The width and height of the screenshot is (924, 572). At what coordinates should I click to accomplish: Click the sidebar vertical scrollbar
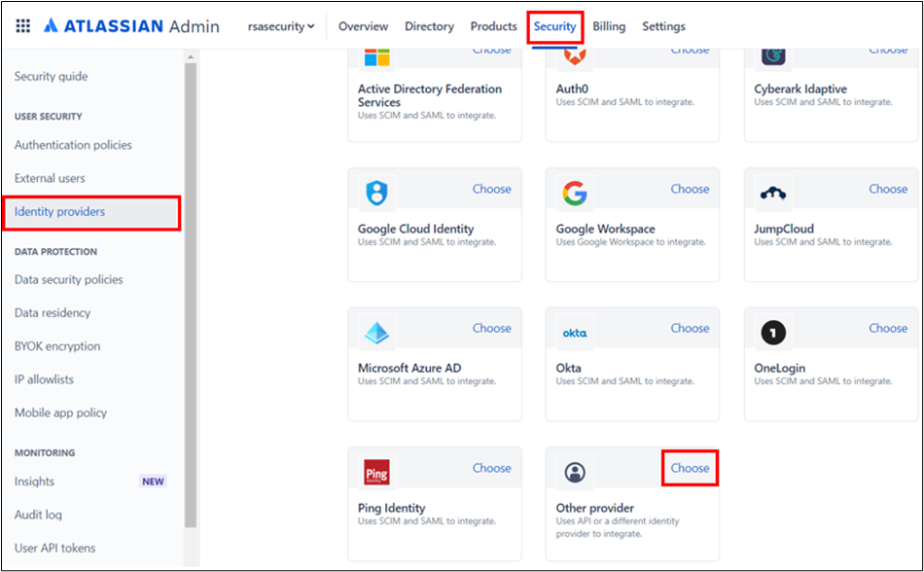[x=191, y=292]
